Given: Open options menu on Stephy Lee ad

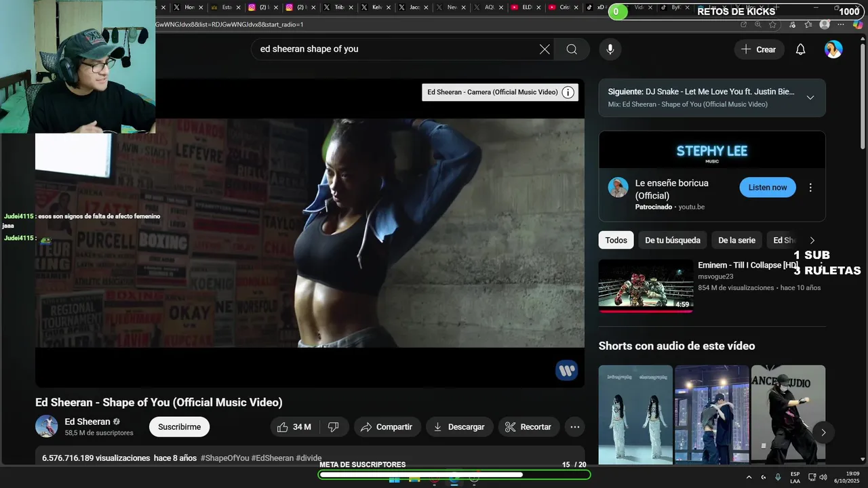Looking at the screenshot, I should (x=810, y=188).
